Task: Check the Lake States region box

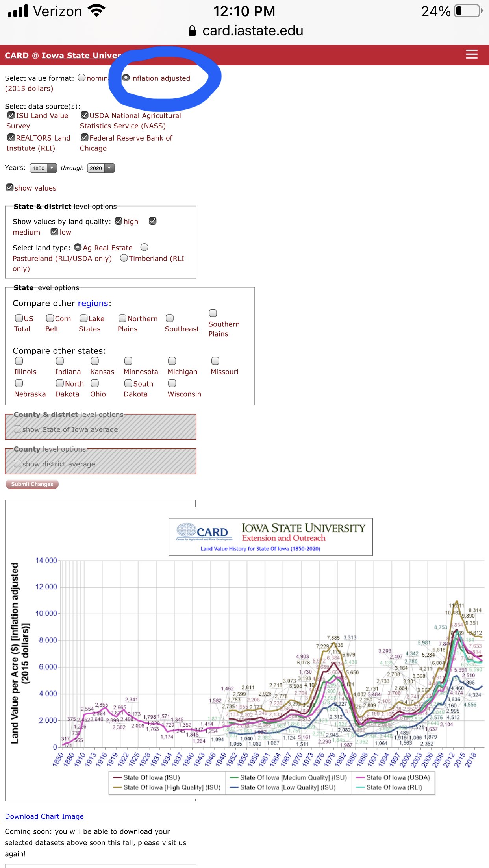Action: (83, 318)
